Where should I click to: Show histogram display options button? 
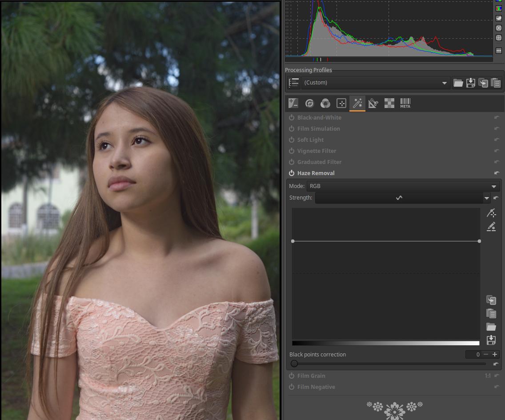pos(499,51)
